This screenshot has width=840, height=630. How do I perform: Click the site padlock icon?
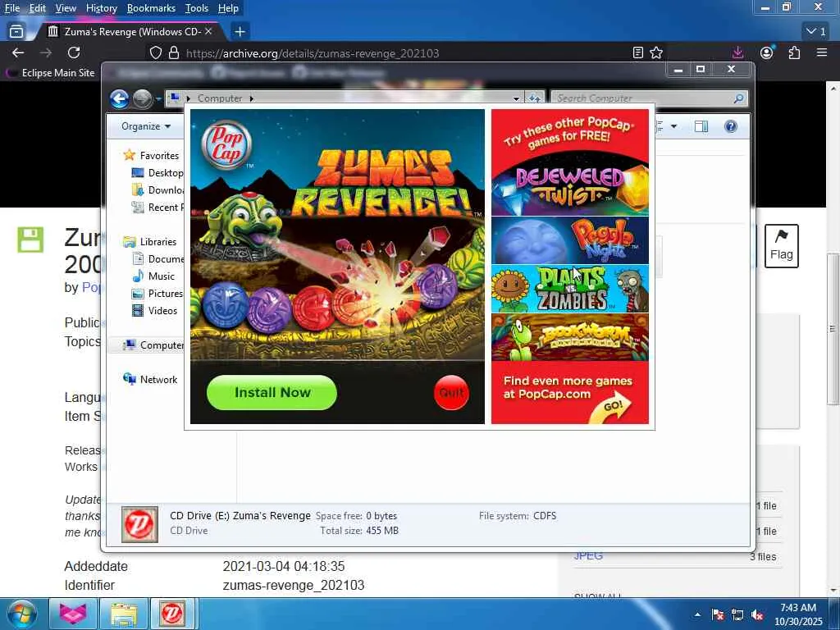point(174,53)
